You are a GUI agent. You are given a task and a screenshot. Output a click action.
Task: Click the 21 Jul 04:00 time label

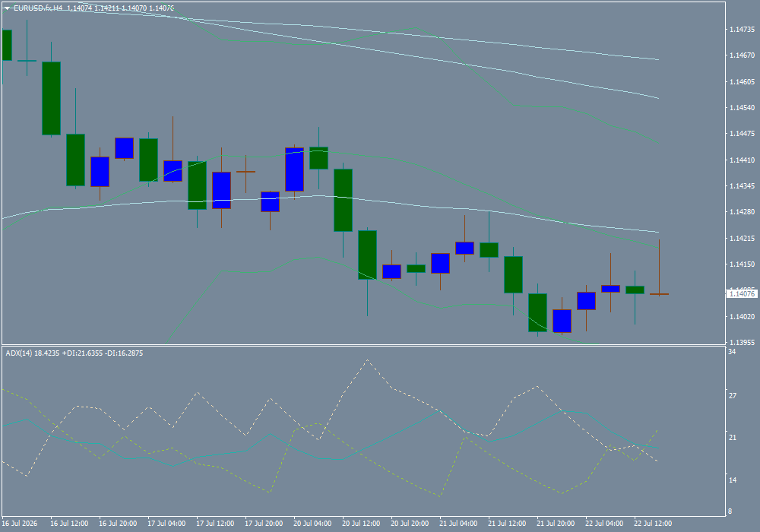458,524
